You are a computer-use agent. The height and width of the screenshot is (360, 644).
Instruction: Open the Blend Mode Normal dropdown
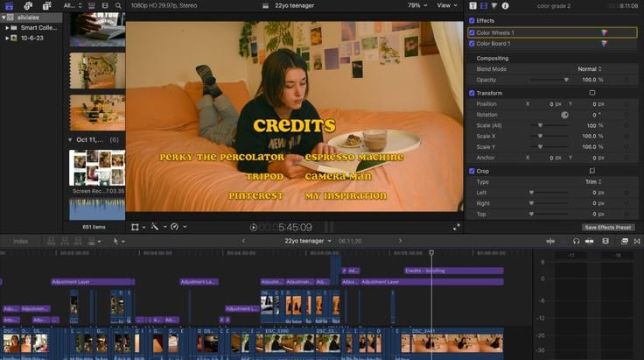(x=590, y=69)
